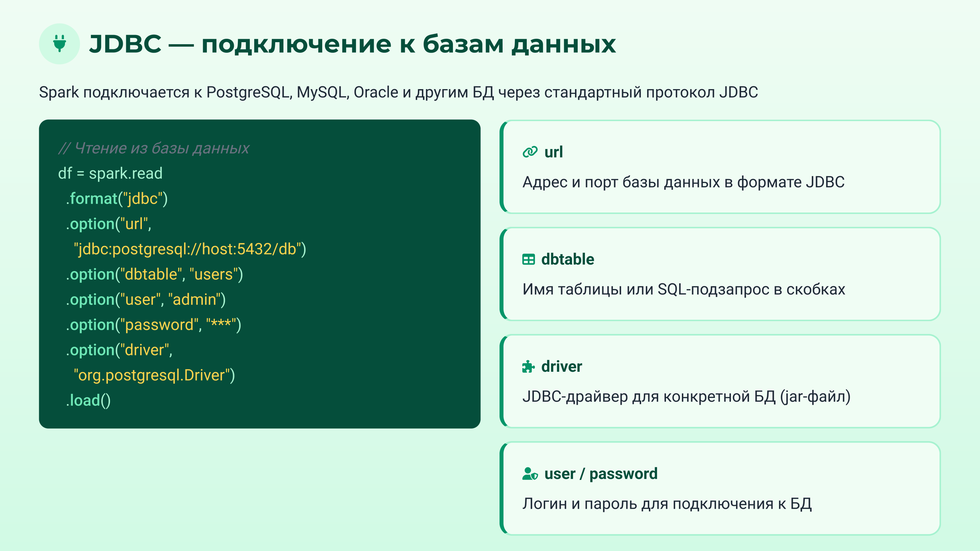The width and height of the screenshot is (980, 551).
Task: Select the ".load()" line at the bottom
Action: click(x=88, y=400)
